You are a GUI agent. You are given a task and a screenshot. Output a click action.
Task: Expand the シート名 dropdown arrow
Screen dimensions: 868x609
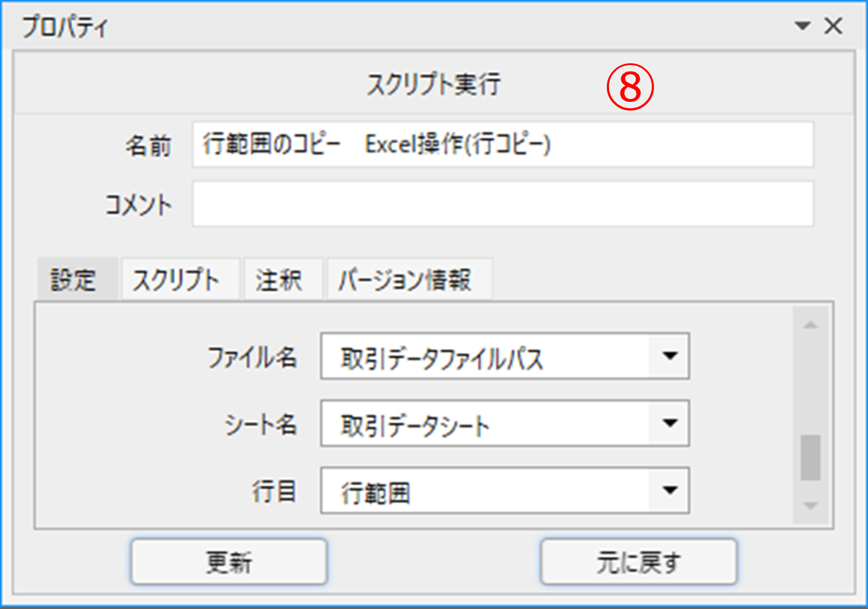[x=669, y=424]
